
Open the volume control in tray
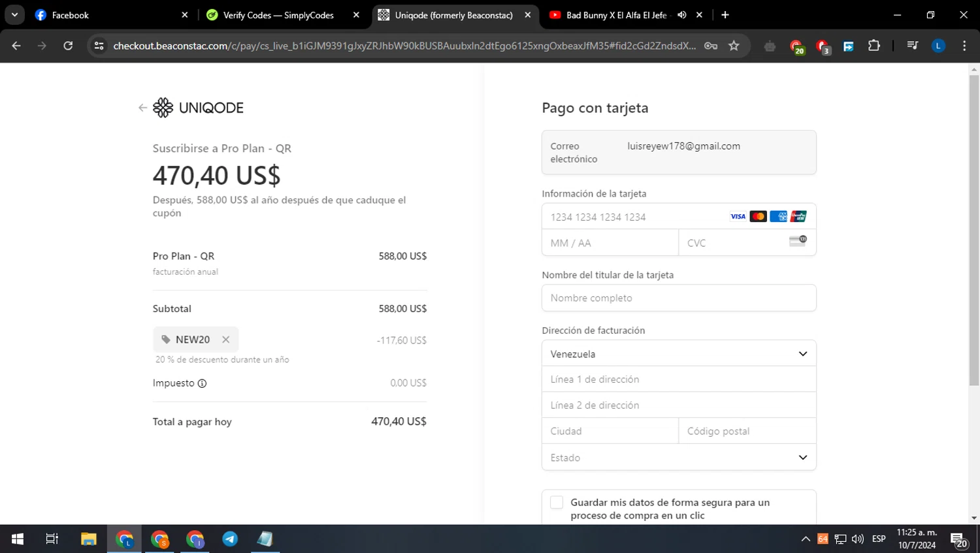click(x=858, y=539)
